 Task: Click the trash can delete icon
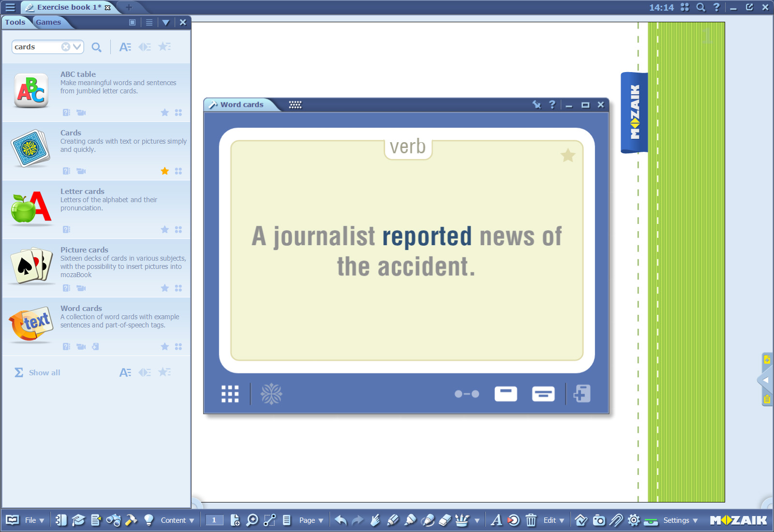[531, 520]
